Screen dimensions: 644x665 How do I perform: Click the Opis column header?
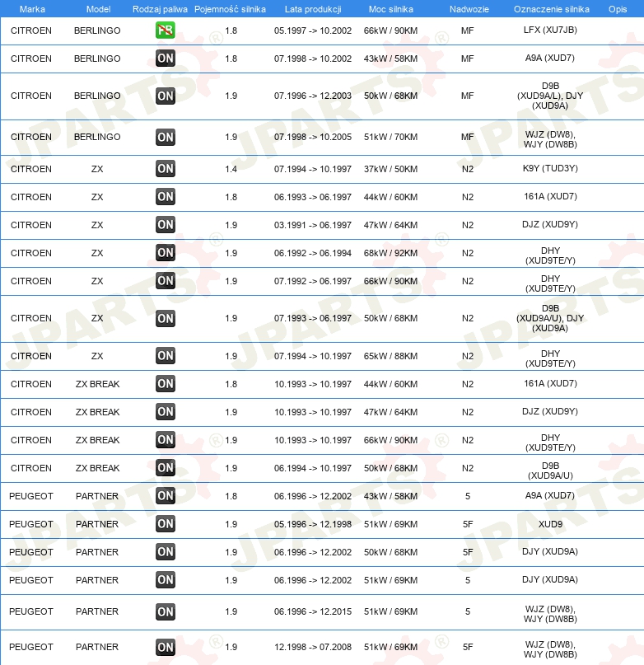618,9
